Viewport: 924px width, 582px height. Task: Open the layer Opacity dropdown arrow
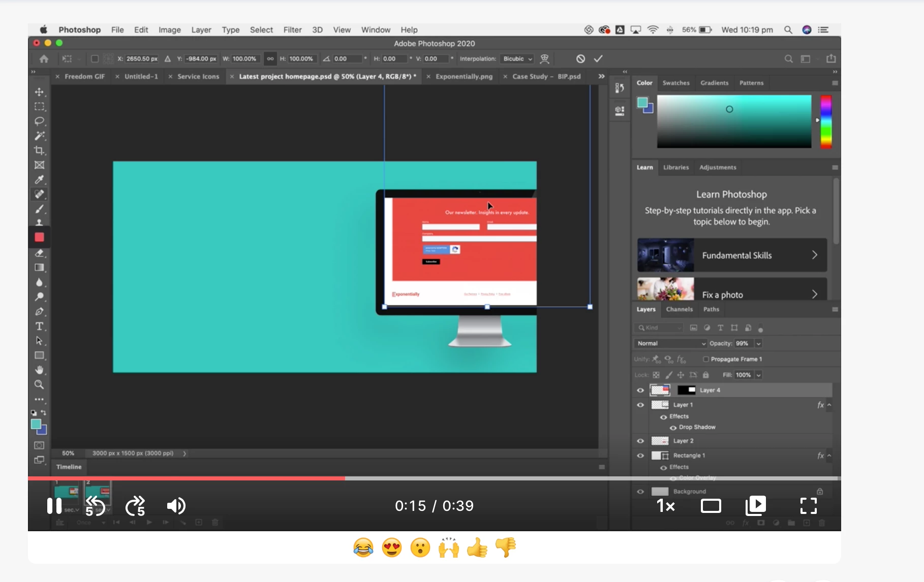pos(758,344)
